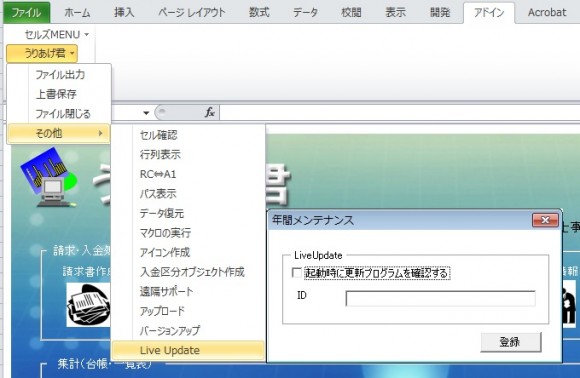Click the ID text field

(x=440, y=298)
